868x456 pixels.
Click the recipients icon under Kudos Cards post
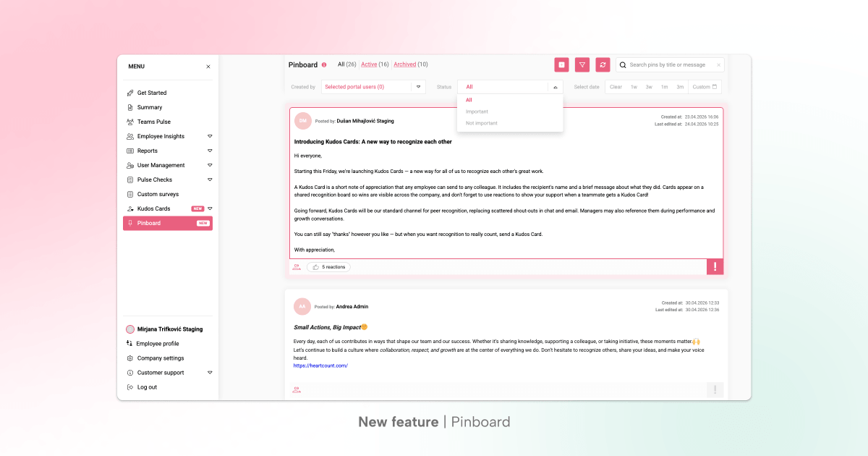click(297, 267)
